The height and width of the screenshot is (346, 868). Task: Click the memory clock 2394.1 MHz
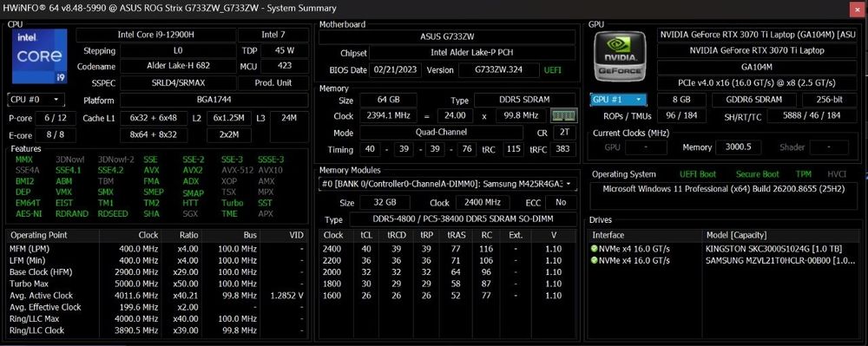pyautogui.click(x=388, y=116)
